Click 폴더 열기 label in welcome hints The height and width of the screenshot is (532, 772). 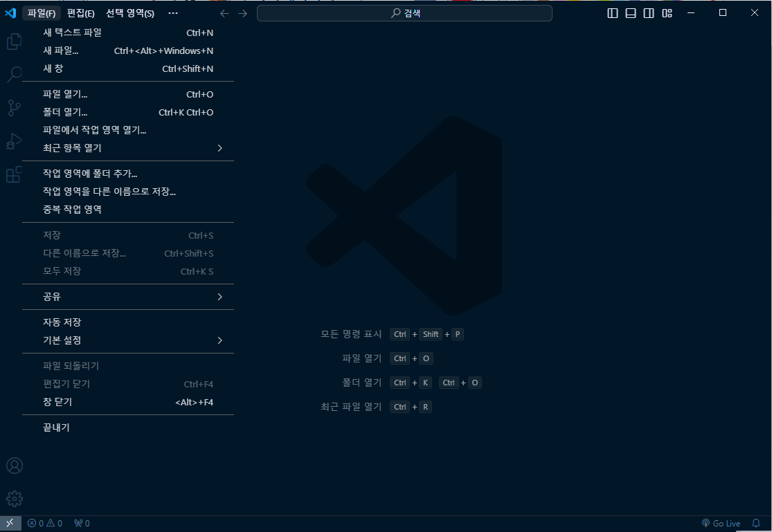pyautogui.click(x=362, y=383)
